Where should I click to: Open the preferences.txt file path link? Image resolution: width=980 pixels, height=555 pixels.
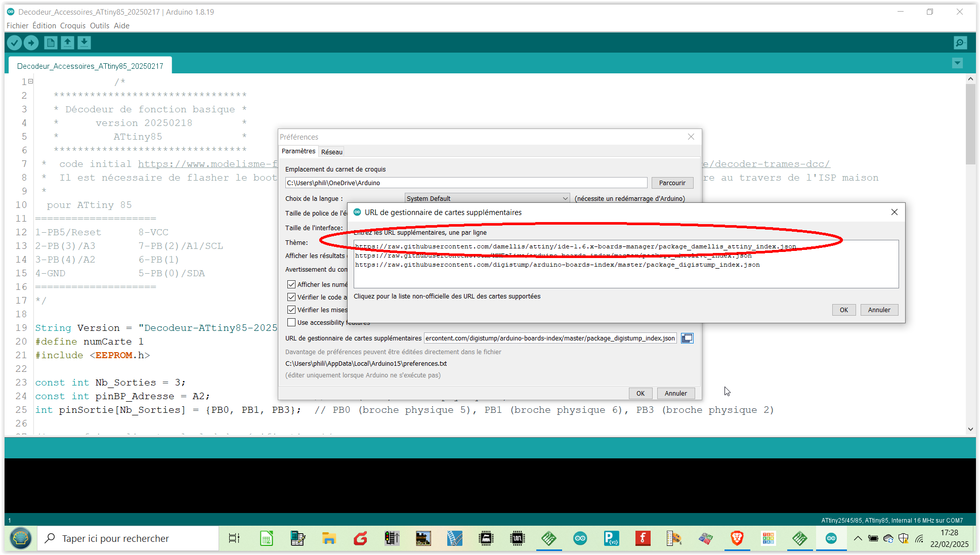click(x=366, y=363)
